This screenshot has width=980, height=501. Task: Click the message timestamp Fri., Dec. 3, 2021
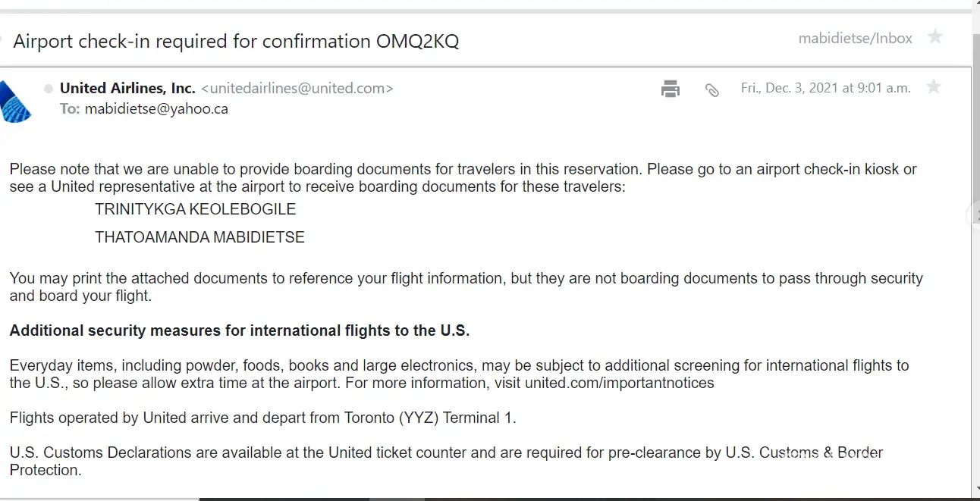point(825,88)
